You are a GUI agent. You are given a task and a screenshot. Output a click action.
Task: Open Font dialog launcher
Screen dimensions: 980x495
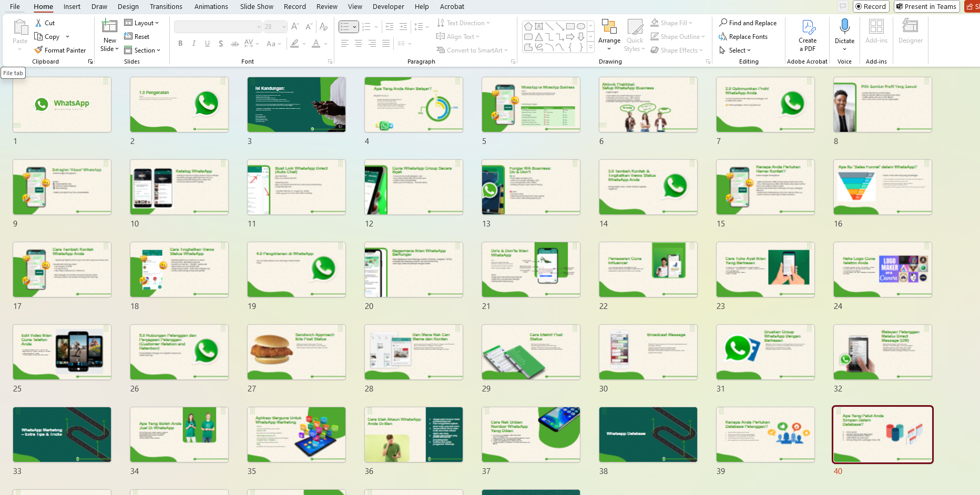point(330,61)
